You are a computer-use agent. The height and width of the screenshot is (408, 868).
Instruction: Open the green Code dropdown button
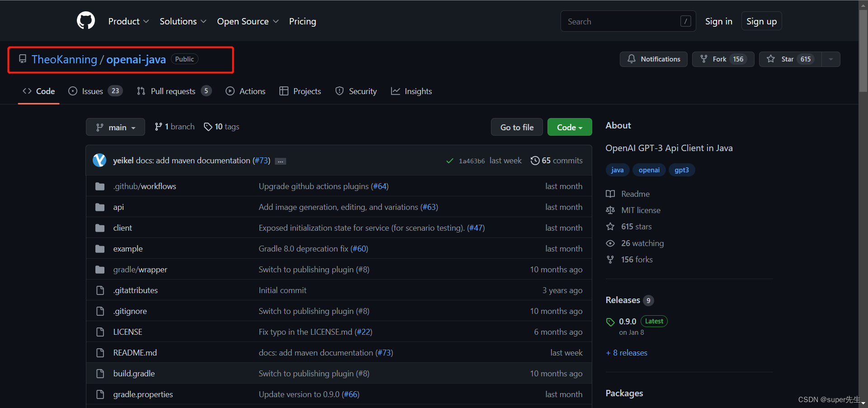(x=570, y=127)
